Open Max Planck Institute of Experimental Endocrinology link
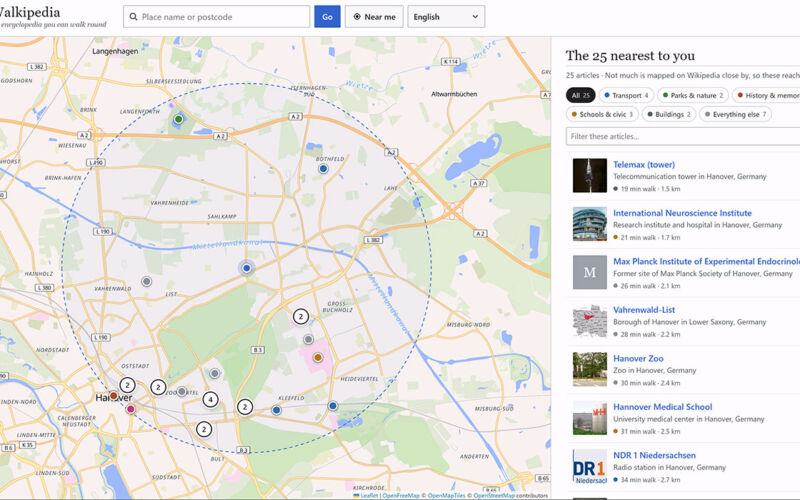Screen dimensions: 800x500 point(706,261)
